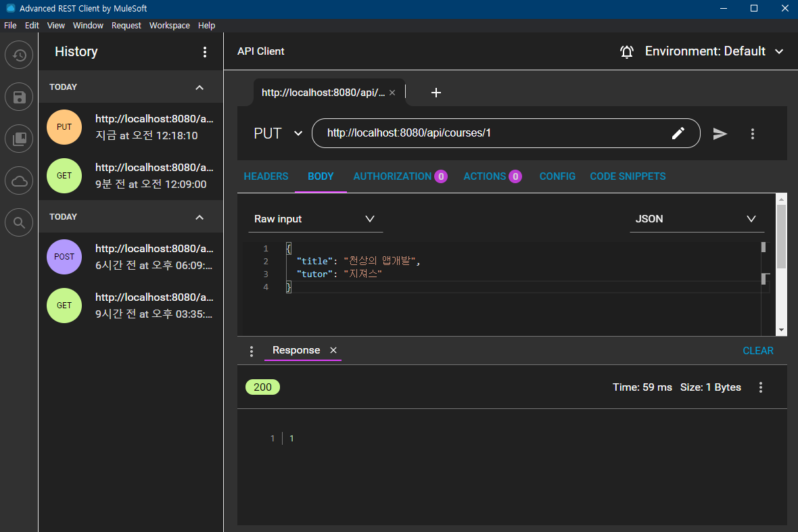Image resolution: width=798 pixels, height=532 pixels.
Task: Click the "Size: 1 Bytes" text
Action: (711, 387)
